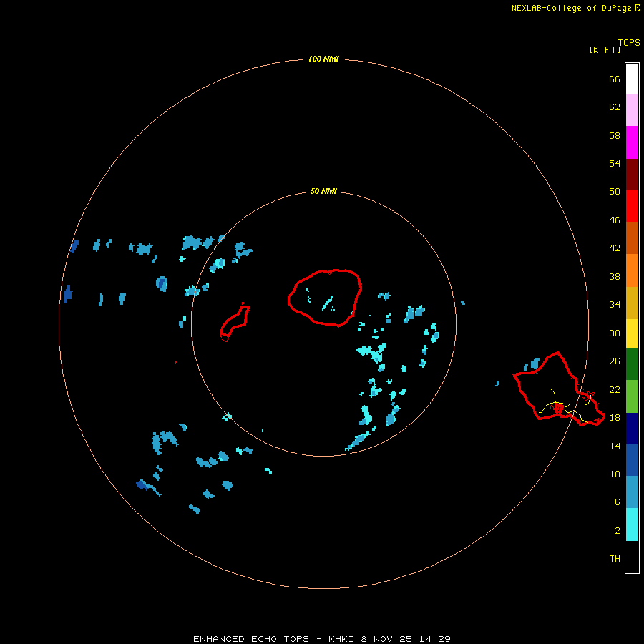Screen dimensions: 644x644
Task: Click the legend value 30
Action: tap(615, 333)
